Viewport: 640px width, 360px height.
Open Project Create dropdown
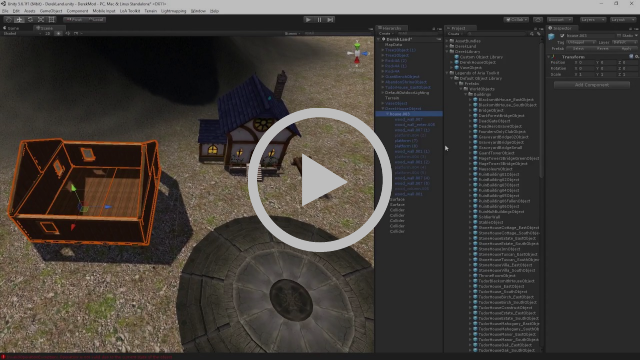click(454, 33)
